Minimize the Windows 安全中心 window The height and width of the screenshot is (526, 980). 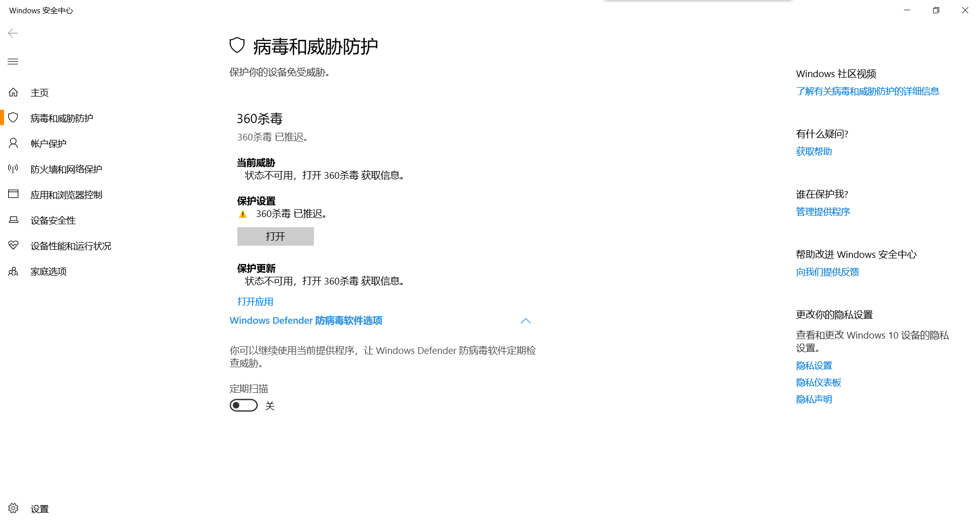[x=907, y=10]
